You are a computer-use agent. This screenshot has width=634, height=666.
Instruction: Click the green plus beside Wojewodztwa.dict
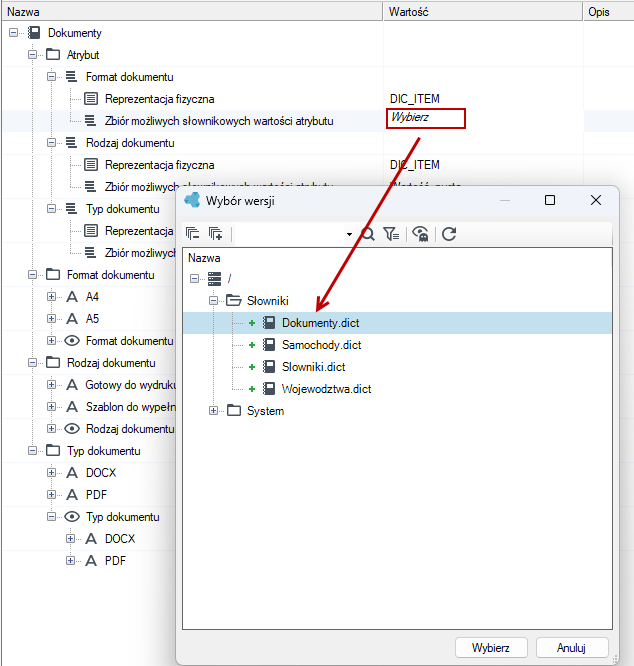tap(252, 389)
